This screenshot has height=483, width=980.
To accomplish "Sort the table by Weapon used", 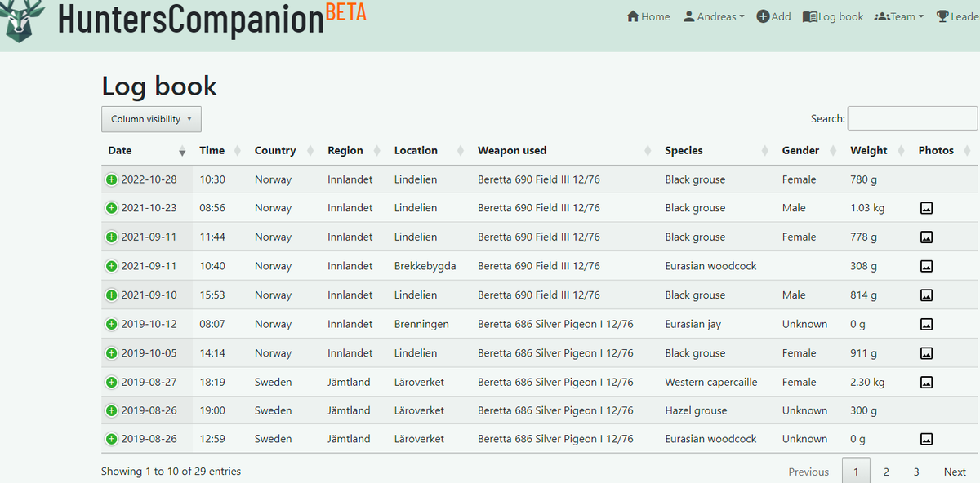I will click(x=565, y=151).
